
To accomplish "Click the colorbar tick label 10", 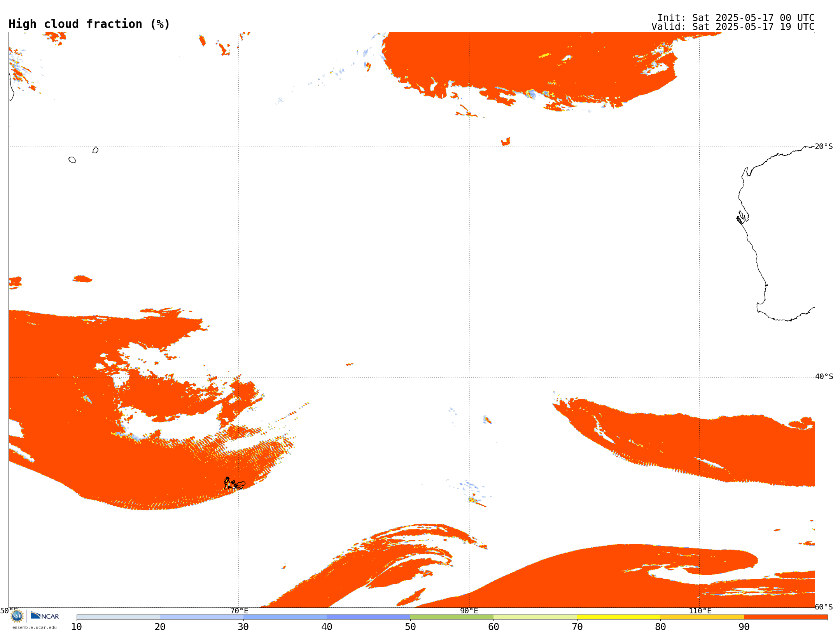I will (77, 627).
